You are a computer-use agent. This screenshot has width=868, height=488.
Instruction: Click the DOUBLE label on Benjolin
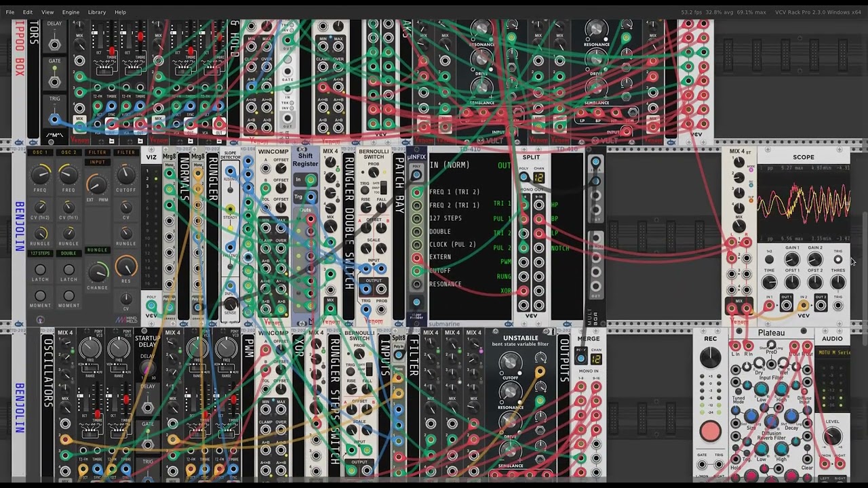(68, 253)
